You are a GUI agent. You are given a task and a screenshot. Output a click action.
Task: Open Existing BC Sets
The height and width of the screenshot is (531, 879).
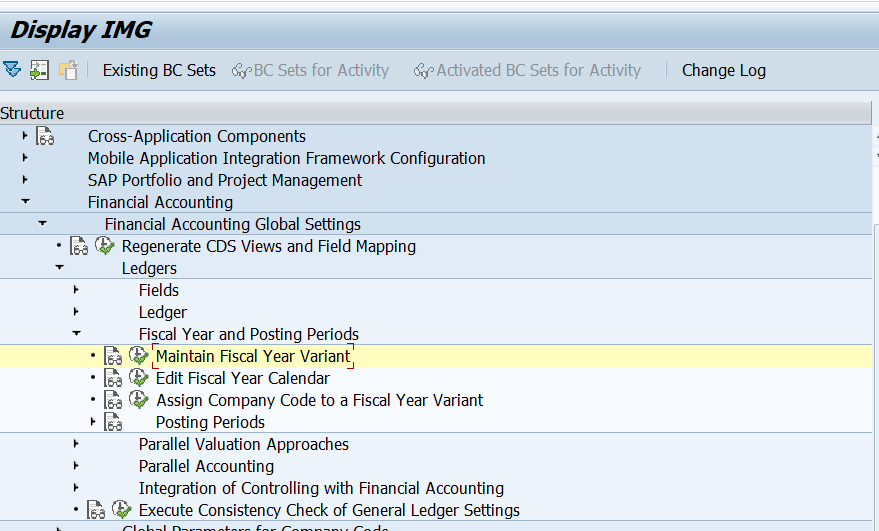pyautogui.click(x=159, y=70)
